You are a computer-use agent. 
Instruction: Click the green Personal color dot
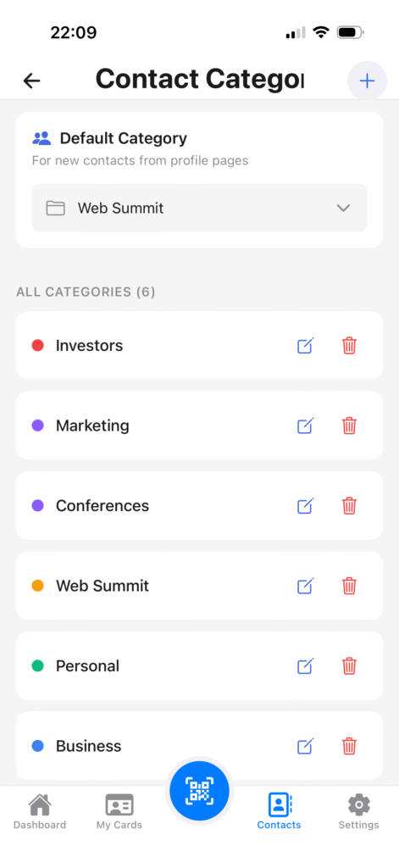pos(37,665)
